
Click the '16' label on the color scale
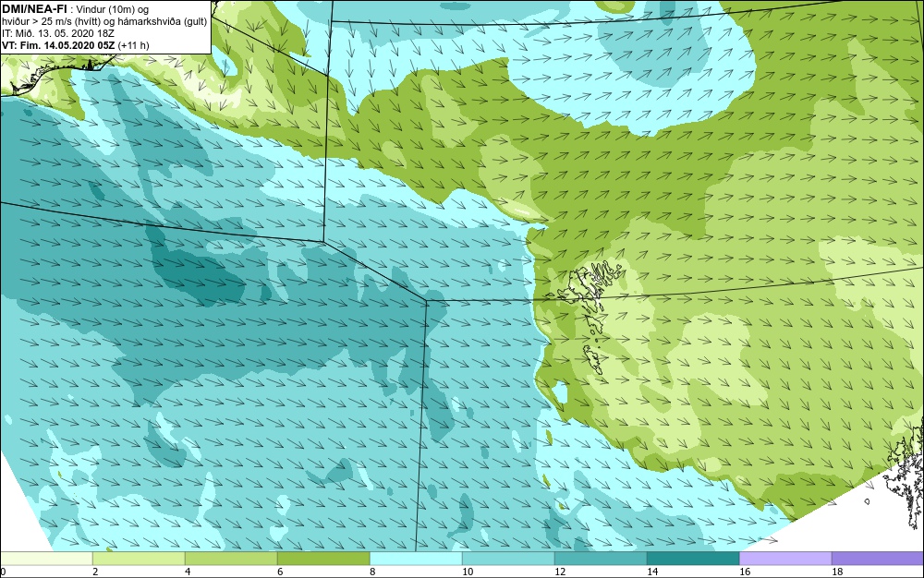[x=745, y=572]
